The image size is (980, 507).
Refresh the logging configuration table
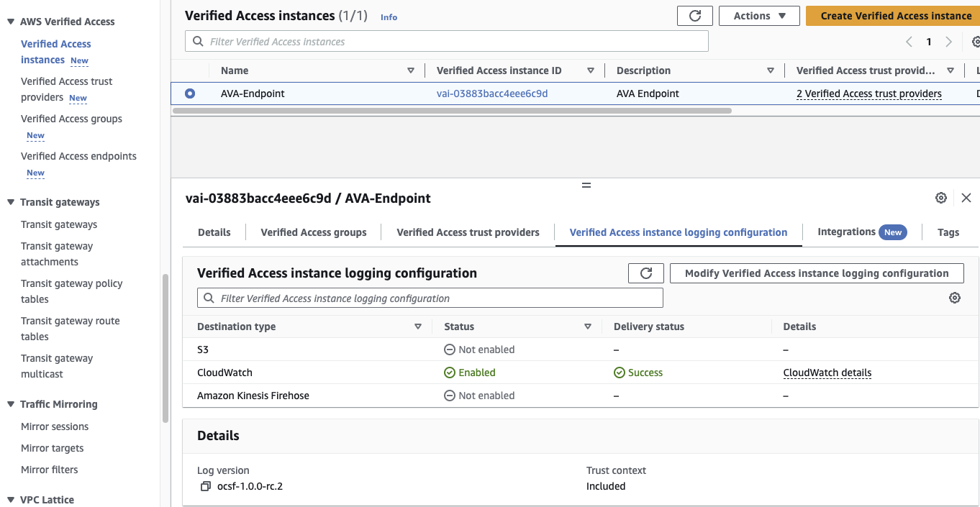[x=645, y=273]
